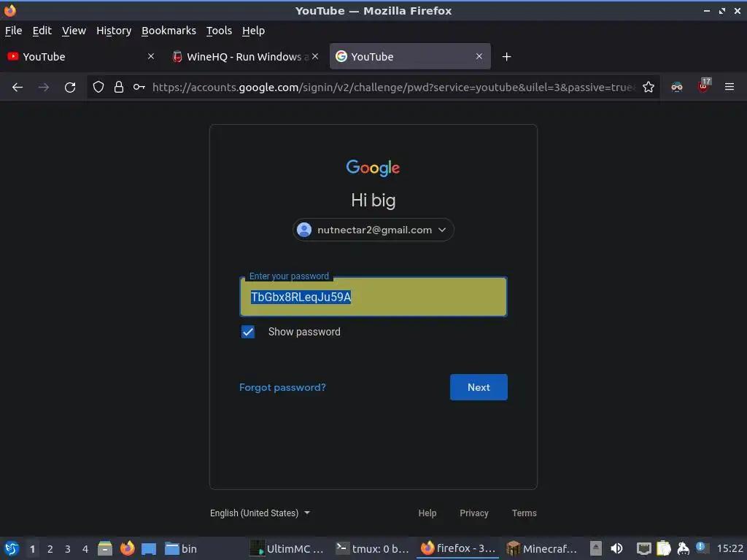Open the Help menu in menu bar
This screenshot has height=560, width=747.
[253, 31]
